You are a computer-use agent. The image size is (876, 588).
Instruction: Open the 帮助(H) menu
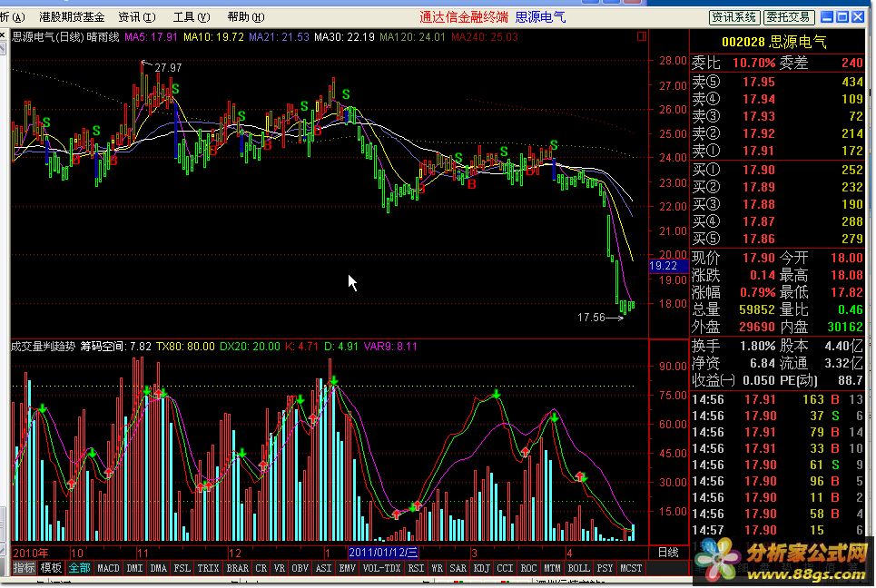[x=246, y=17]
